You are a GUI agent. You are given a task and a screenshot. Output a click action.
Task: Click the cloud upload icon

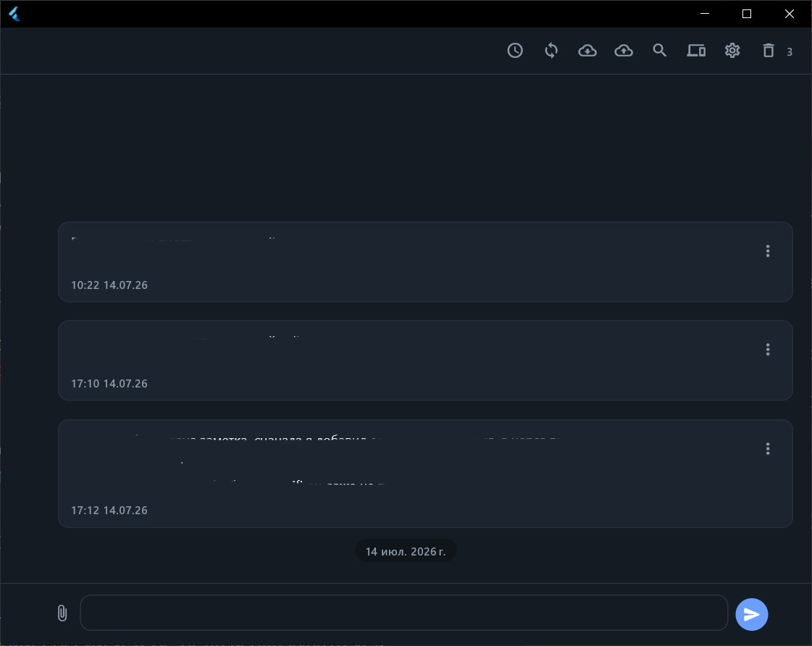[x=624, y=51]
